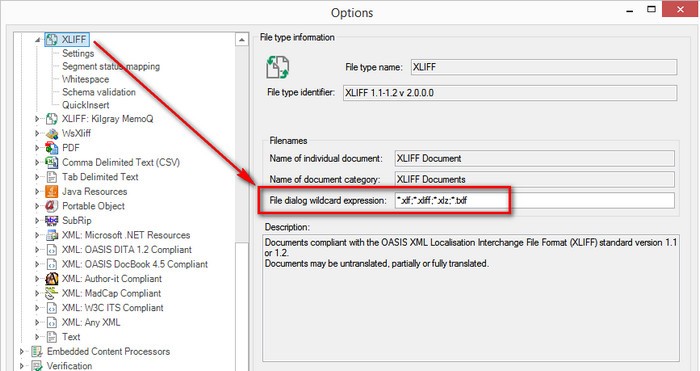Expand the XLIFF: Kilgray MemoQ node
Screen dimensions: 700x371
point(38,119)
